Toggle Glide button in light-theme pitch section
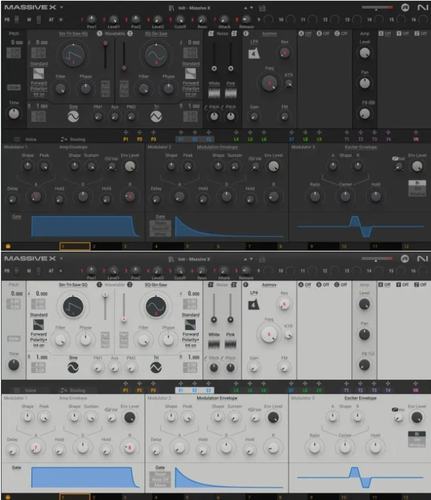431x500 pixels. pos(14,339)
